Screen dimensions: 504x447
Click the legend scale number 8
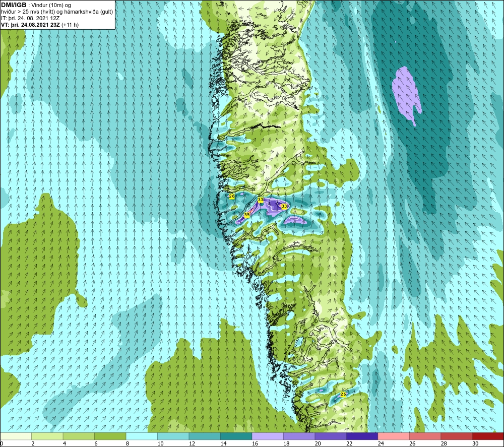[128, 443]
